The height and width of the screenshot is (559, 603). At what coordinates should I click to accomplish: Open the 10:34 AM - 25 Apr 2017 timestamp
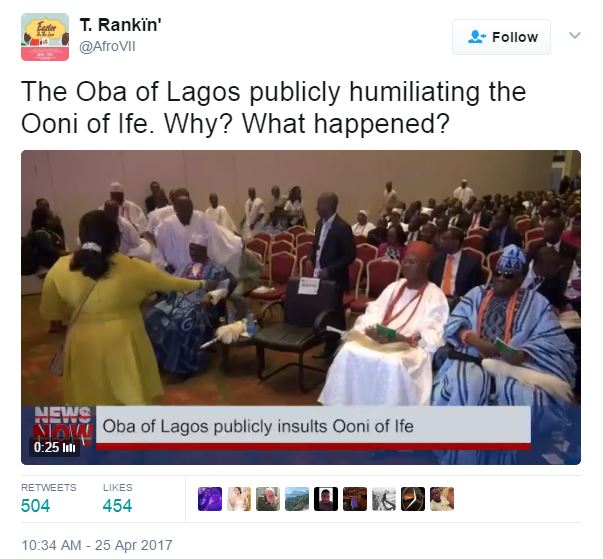pyautogui.click(x=97, y=545)
